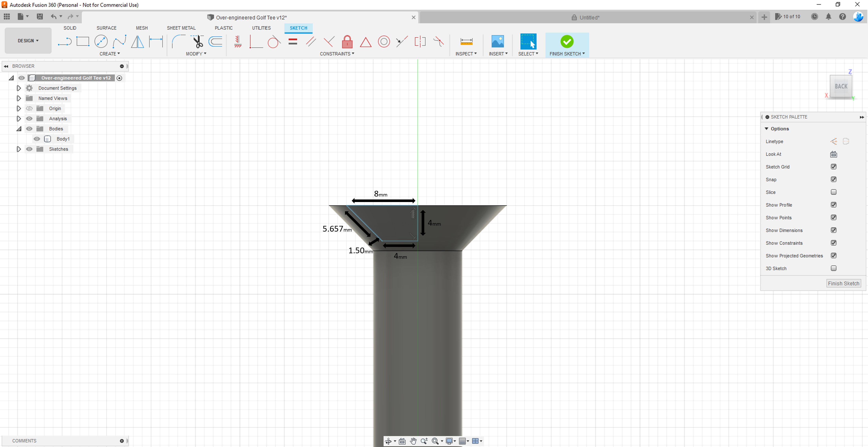Click the Insert image icon
The image size is (868, 447).
498,41
